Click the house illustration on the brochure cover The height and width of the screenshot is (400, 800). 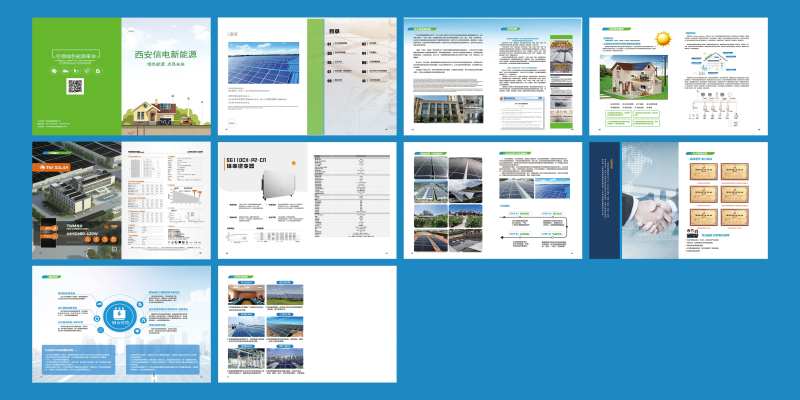[x=166, y=113]
